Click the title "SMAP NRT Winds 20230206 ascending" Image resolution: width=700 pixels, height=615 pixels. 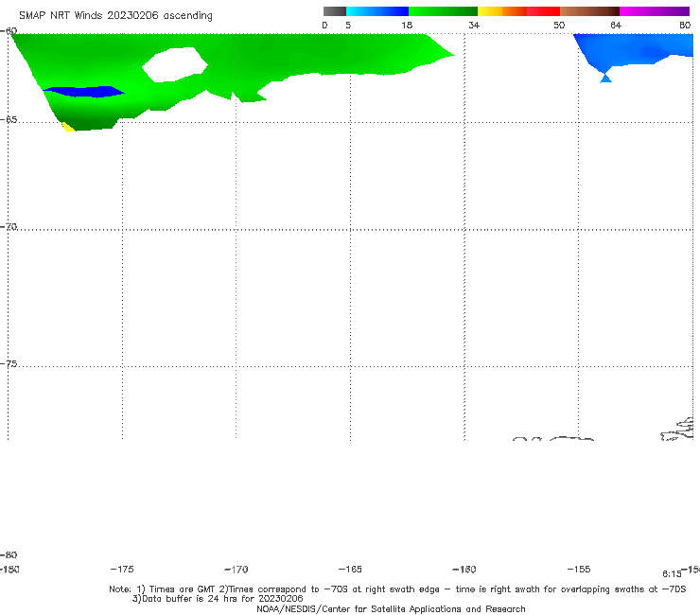[x=115, y=15]
